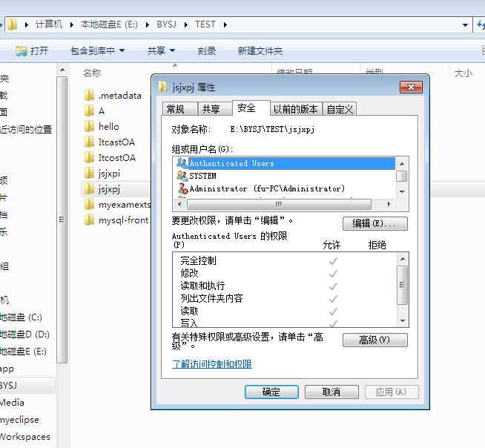Open the 了解访问控制和权限 help link
This screenshot has width=485, height=448.
coord(212,364)
